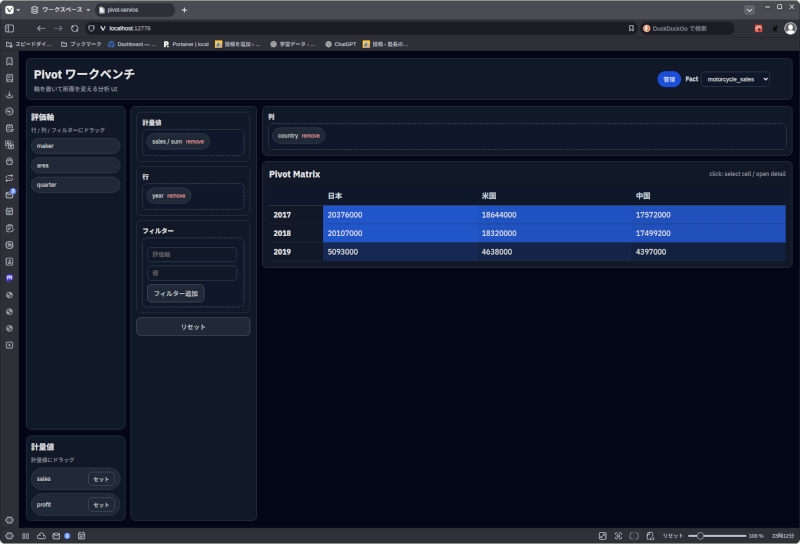
Task: Click the フィルター追加 button
Action: (176, 293)
